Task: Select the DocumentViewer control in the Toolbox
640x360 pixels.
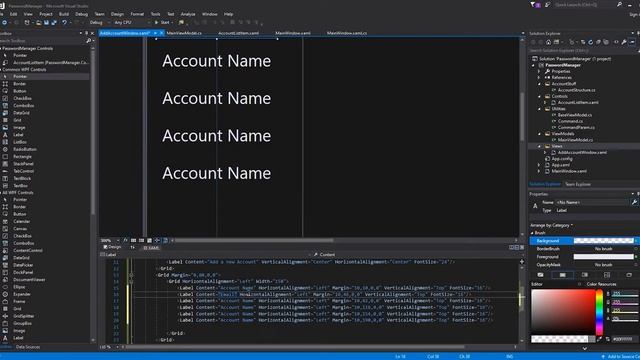Action: coord(29,280)
